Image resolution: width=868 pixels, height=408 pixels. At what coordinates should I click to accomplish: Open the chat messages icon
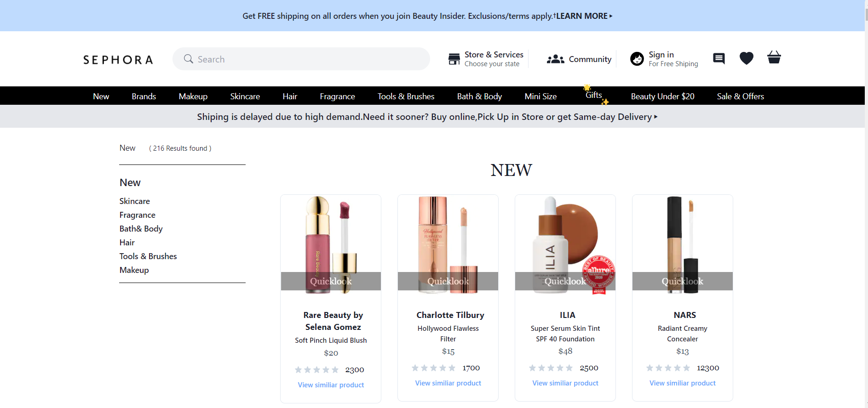(x=719, y=58)
